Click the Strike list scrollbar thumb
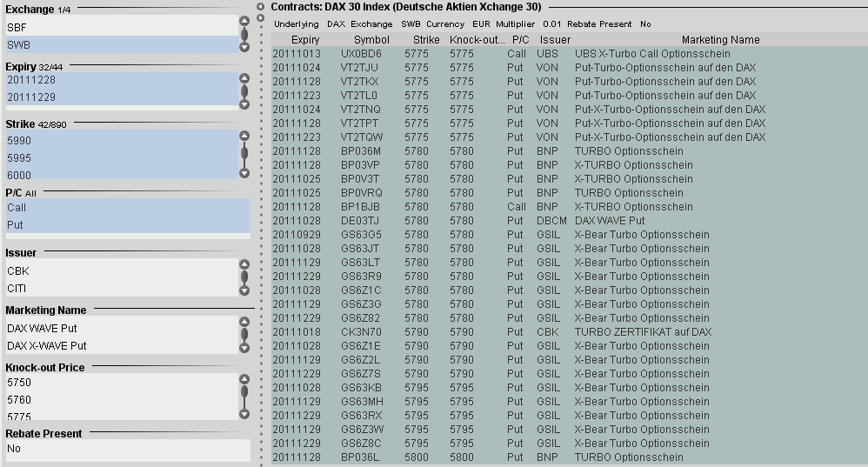868x467 pixels. (x=244, y=153)
